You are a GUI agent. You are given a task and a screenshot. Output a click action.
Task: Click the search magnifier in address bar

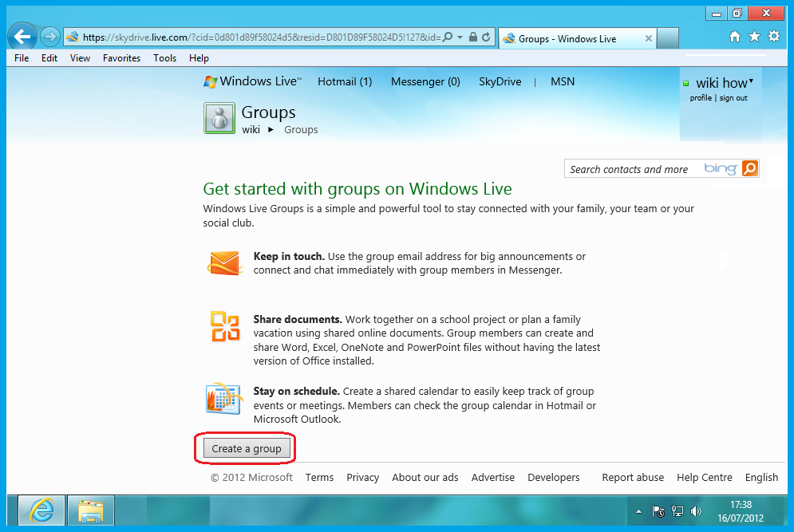click(448, 37)
